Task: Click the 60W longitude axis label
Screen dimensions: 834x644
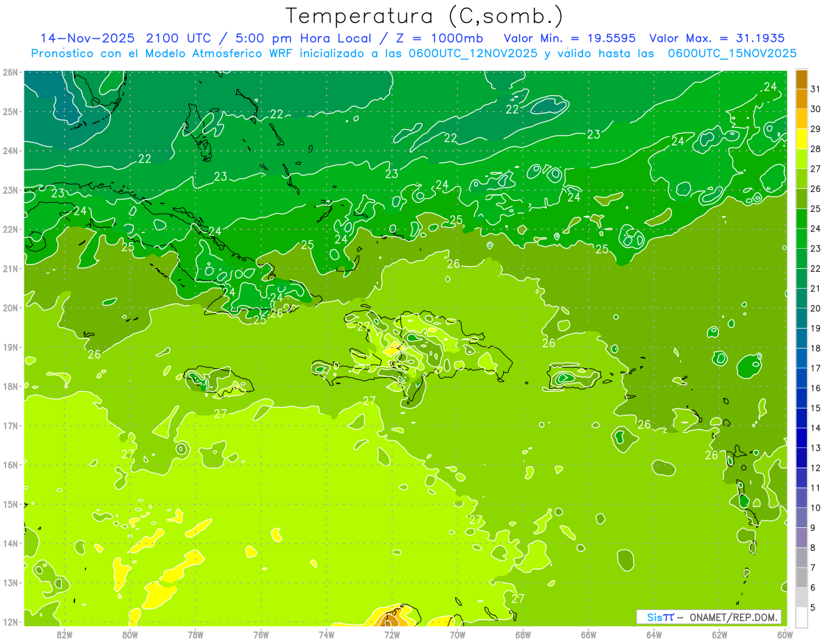Action: (x=785, y=634)
